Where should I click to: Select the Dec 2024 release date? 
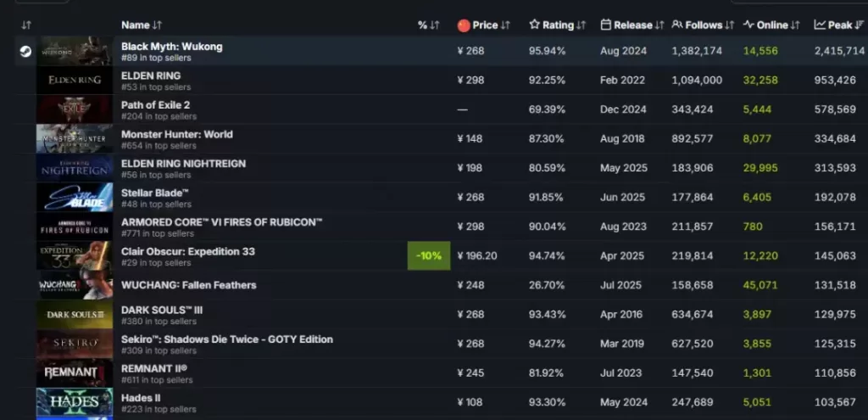(623, 109)
